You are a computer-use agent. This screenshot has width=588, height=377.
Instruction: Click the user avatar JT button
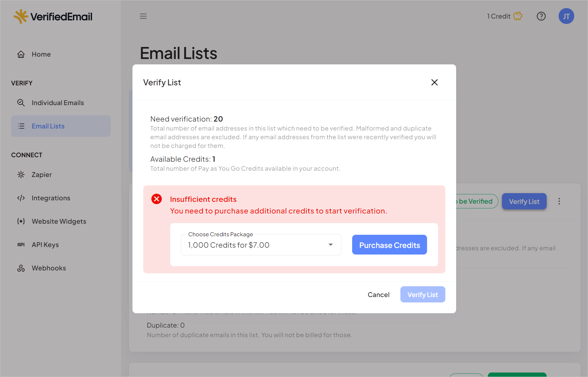pyautogui.click(x=566, y=16)
